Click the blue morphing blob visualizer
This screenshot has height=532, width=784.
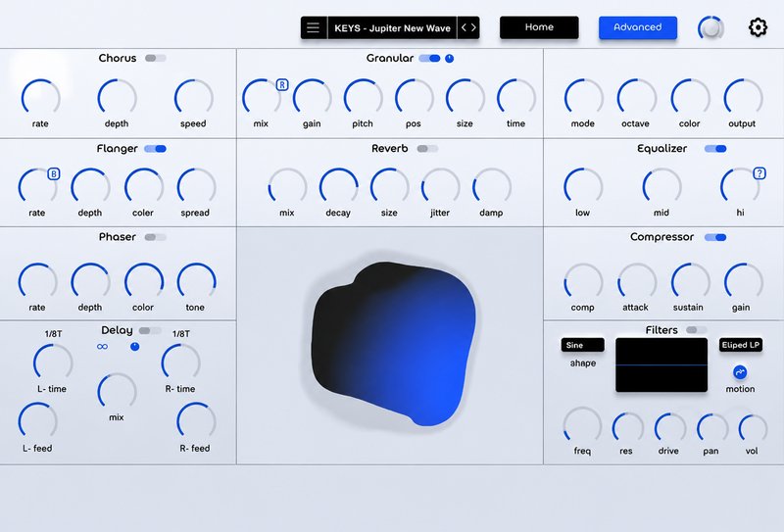click(x=394, y=344)
